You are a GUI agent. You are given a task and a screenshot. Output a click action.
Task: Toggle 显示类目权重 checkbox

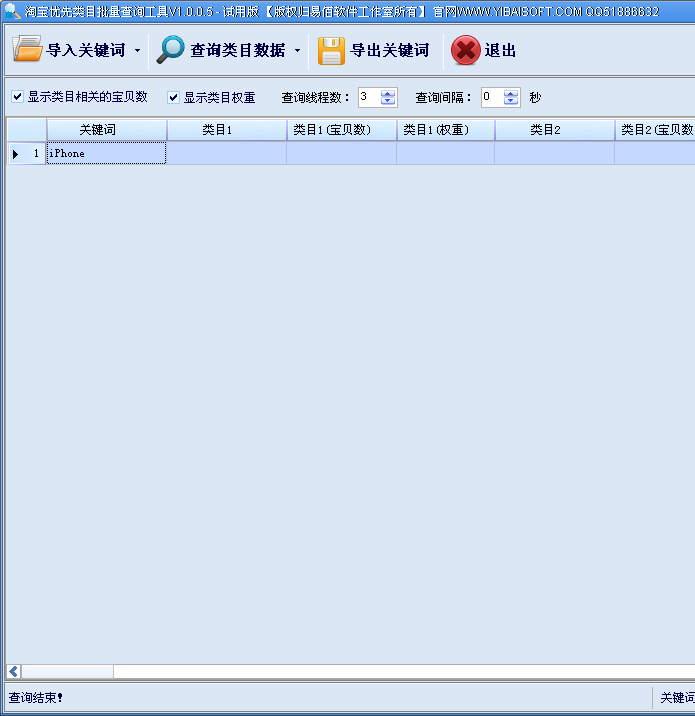(173, 97)
